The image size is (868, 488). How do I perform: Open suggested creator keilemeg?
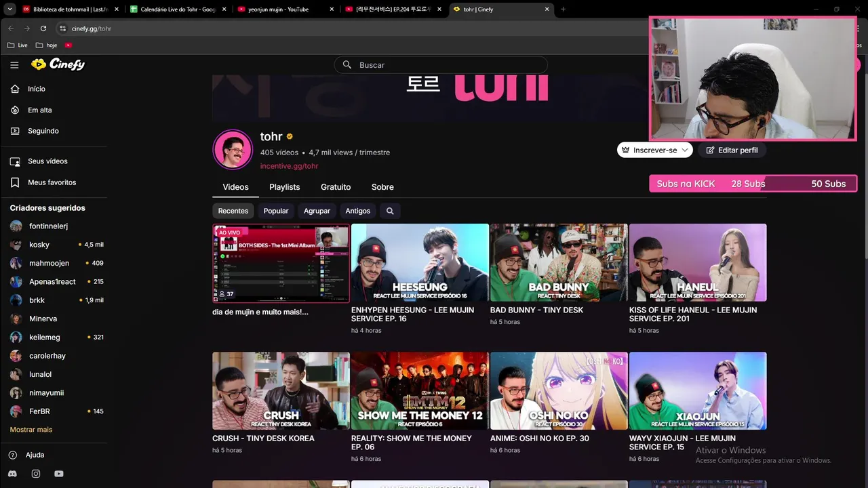coord(44,337)
